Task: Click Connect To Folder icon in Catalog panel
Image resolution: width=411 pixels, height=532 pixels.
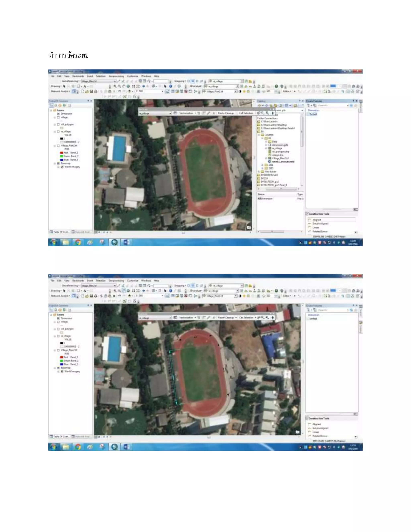Action: coord(295,105)
